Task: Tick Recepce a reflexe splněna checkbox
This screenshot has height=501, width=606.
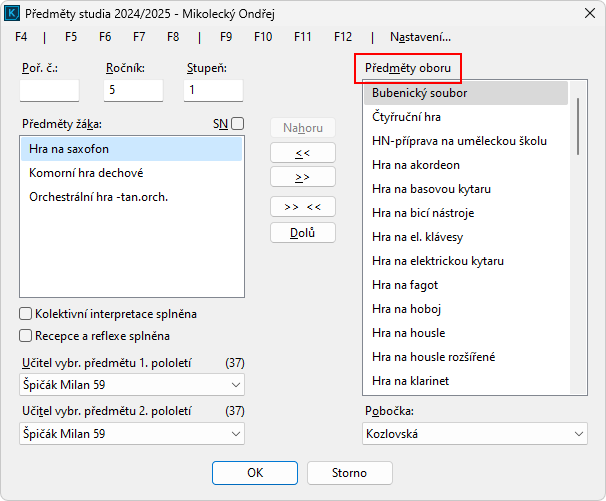Action: 26,336
